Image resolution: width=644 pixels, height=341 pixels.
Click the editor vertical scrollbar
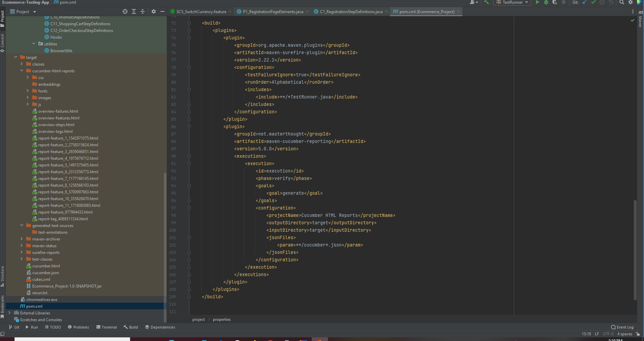coord(635,250)
